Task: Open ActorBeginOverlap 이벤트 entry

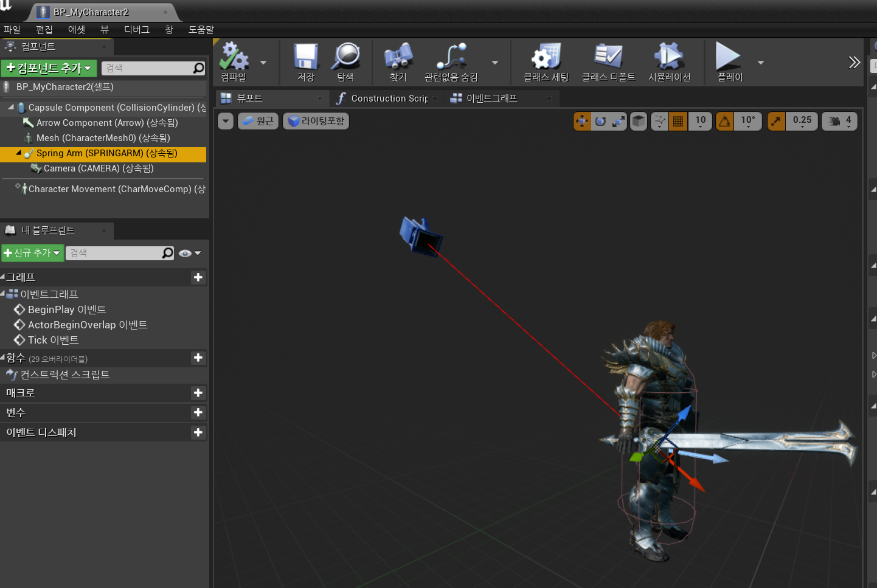Action: pyautogui.click(x=80, y=325)
